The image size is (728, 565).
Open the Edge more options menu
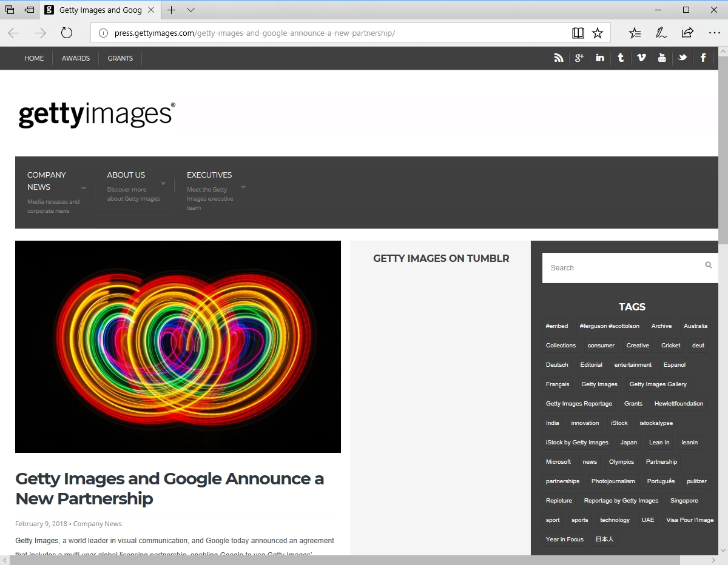[x=714, y=33]
